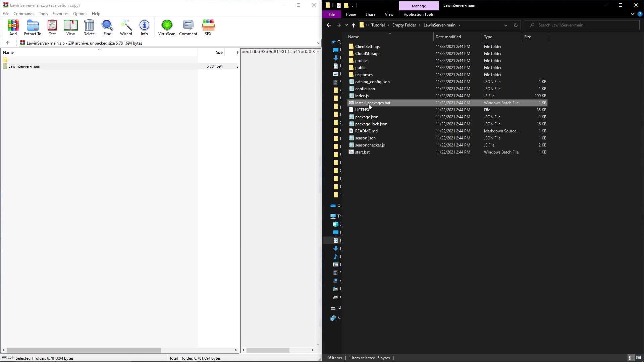This screenshot has width=644, height=362.
Task: Open the archive path dropdown in WinRAR
Action: point(318,43)
